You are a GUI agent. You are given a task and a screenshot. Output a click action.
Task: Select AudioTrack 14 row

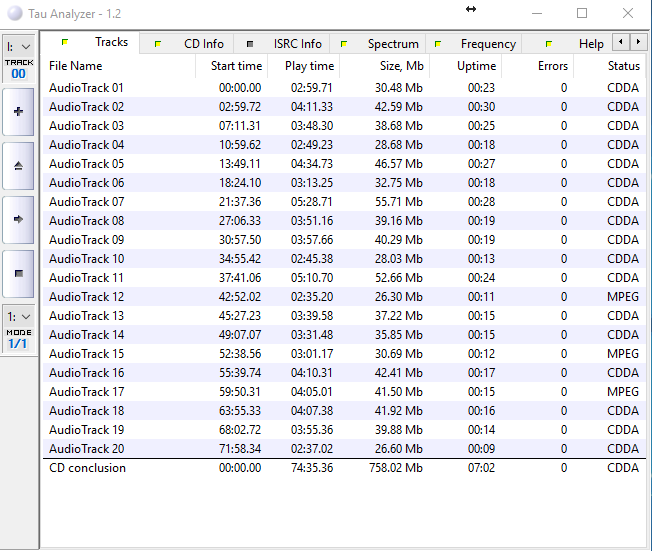344,335
